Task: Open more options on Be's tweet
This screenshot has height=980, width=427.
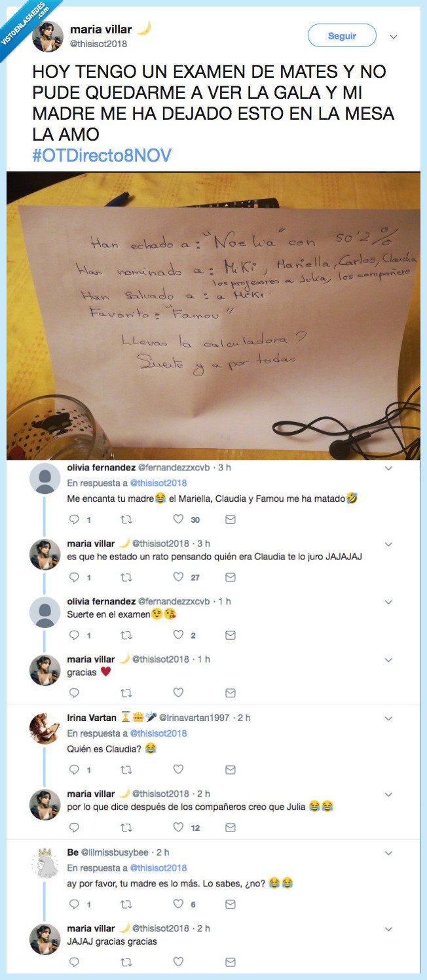Action: click(x=388, y=853)
